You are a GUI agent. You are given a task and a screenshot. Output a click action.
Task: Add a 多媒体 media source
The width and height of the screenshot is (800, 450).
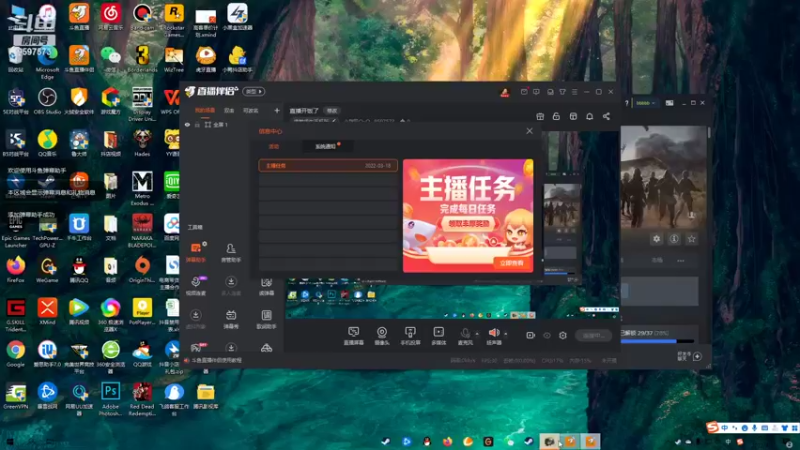[x=439, y=336]
